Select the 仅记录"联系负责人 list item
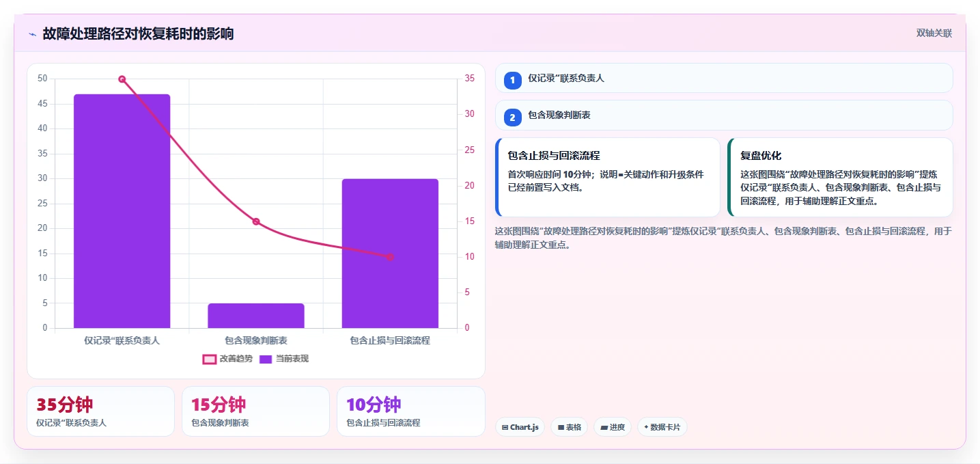 click(724, 78)
